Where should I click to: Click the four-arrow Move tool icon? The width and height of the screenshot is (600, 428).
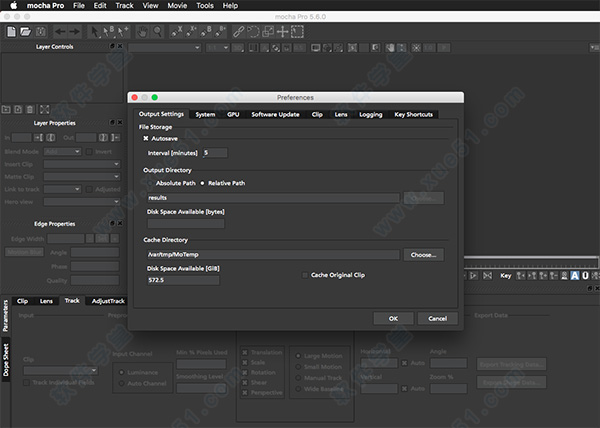pyautogui.click(x=282, y=32)
